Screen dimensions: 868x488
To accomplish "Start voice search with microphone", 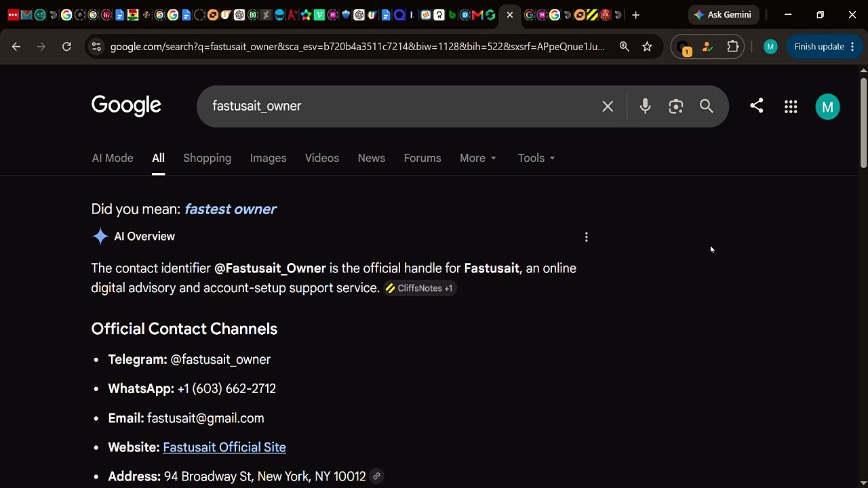I will point(645,106).
